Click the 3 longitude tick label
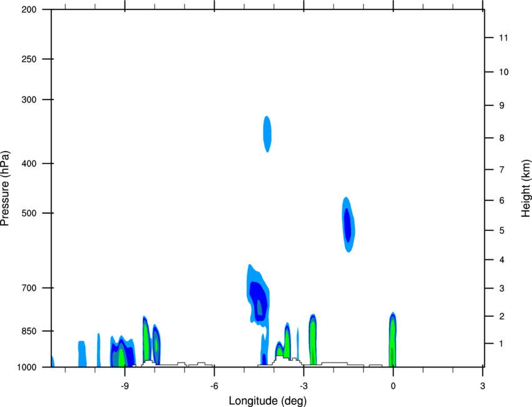This screenshot has height=407, width=532. click(x=483, y=386)
